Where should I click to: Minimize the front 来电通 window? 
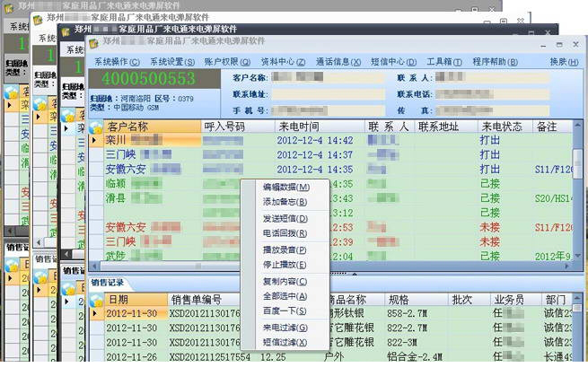pos(543,45)
